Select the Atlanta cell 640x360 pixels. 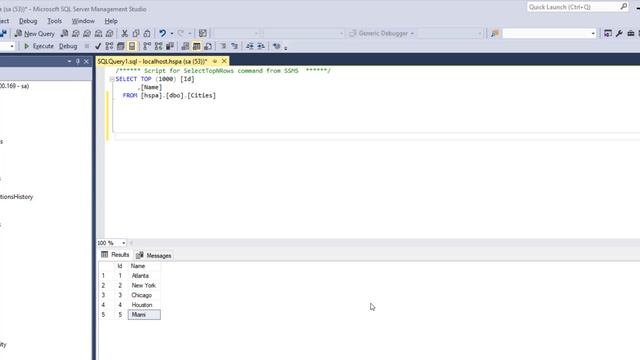click(x=144, y=276)
